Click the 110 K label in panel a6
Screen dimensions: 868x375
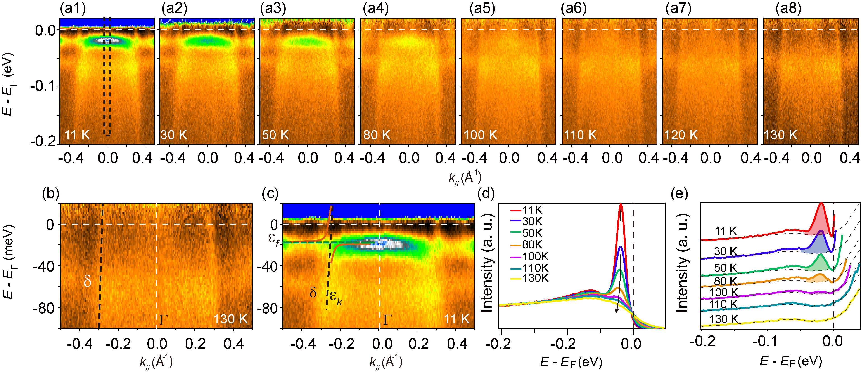point(580,135)
